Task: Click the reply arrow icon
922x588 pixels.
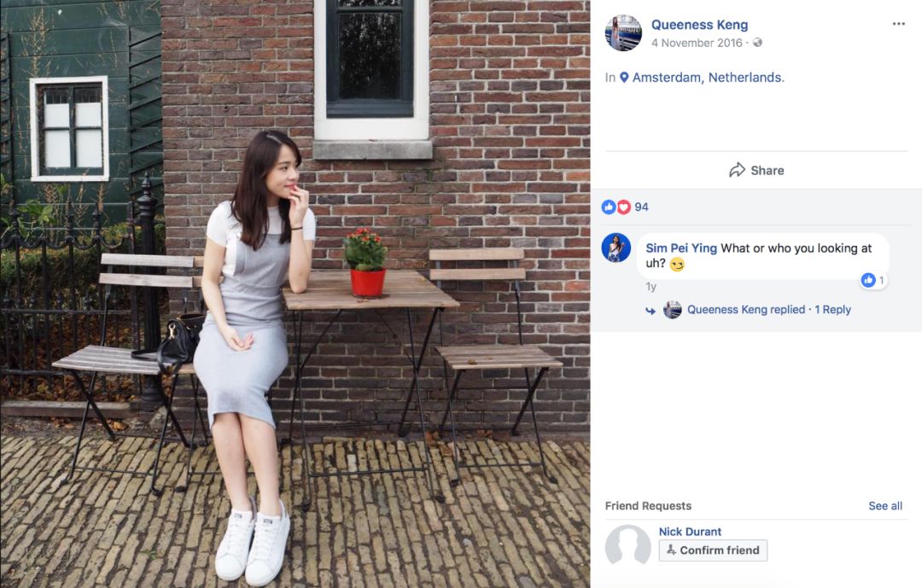Action: [x=651, y=311]
